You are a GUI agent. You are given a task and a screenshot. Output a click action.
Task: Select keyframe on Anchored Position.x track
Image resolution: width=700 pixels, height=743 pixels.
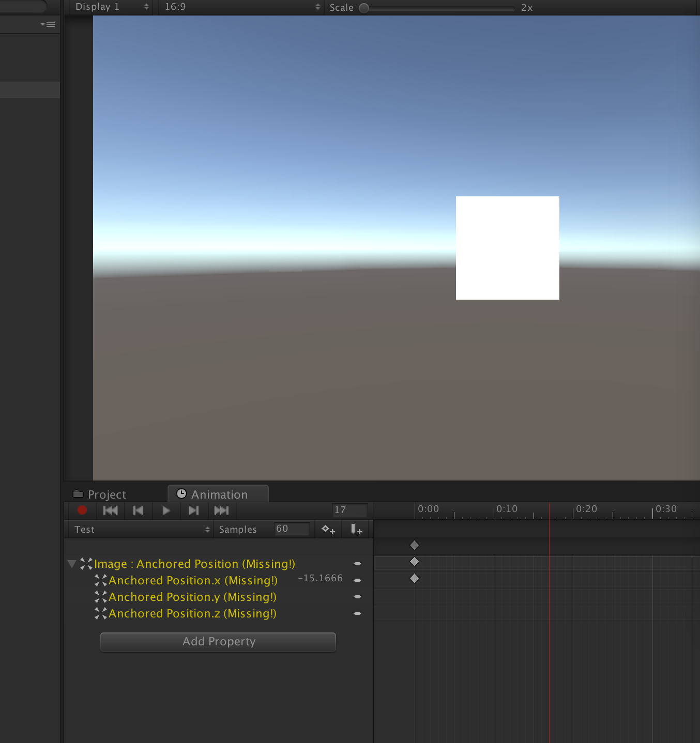[x=415, y=578]
